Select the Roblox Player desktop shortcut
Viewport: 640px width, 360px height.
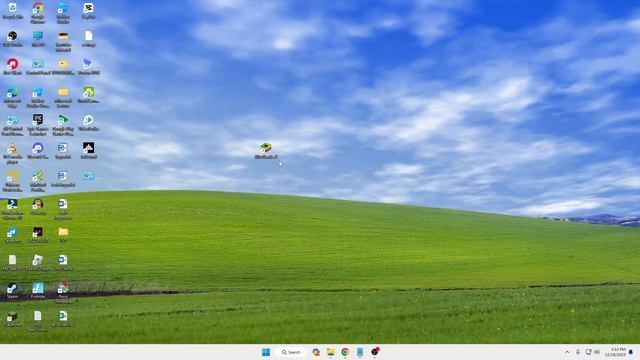coord(38,262)
